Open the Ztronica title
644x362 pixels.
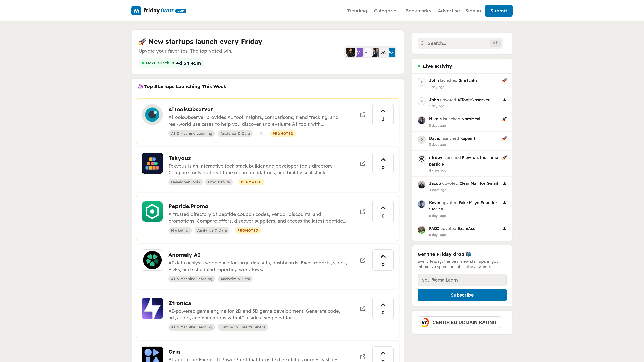point(179,303)
